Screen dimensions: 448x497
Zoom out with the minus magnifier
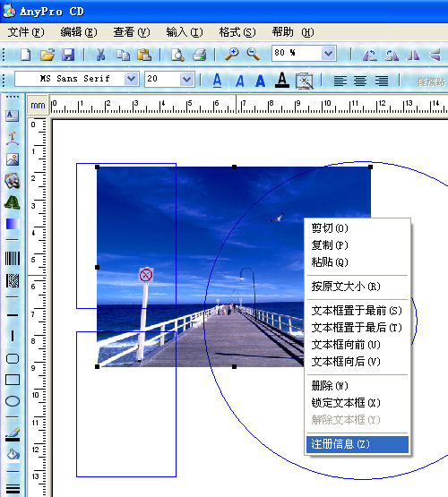(254, 54)
